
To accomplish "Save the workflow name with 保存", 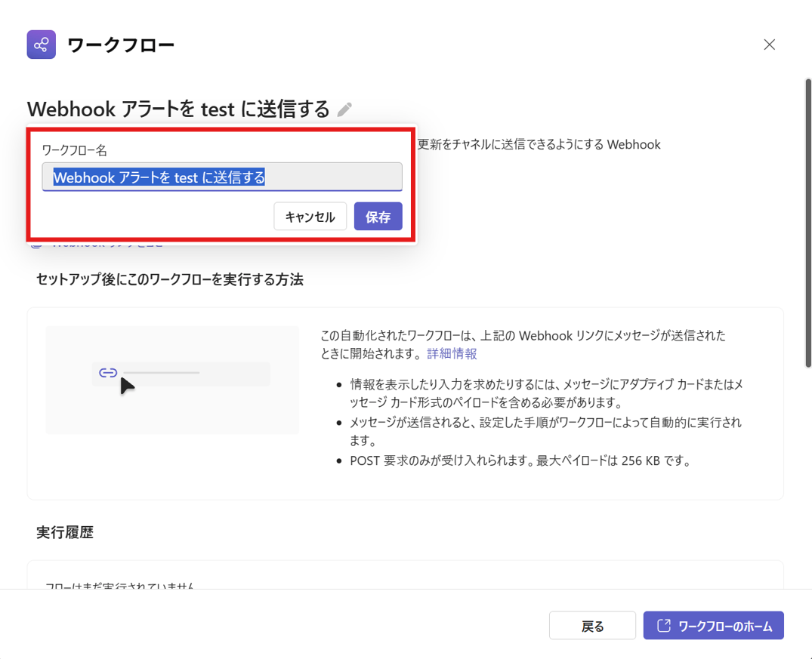I will (x=378, y=217).
